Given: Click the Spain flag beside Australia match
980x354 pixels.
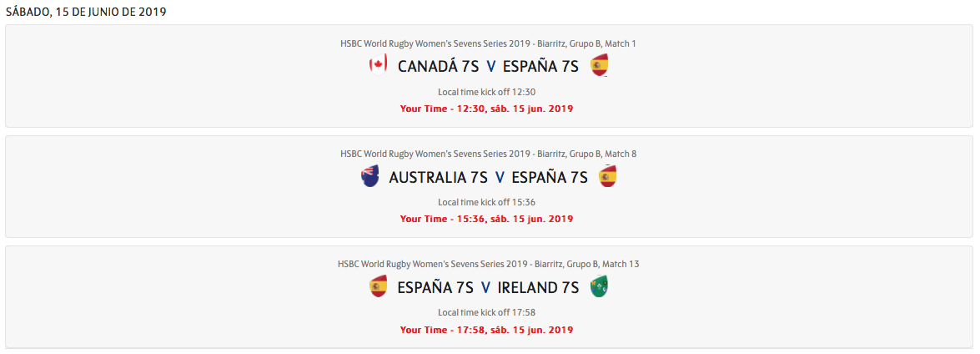Looking at the screenshot, I should [x=607, y=176].
